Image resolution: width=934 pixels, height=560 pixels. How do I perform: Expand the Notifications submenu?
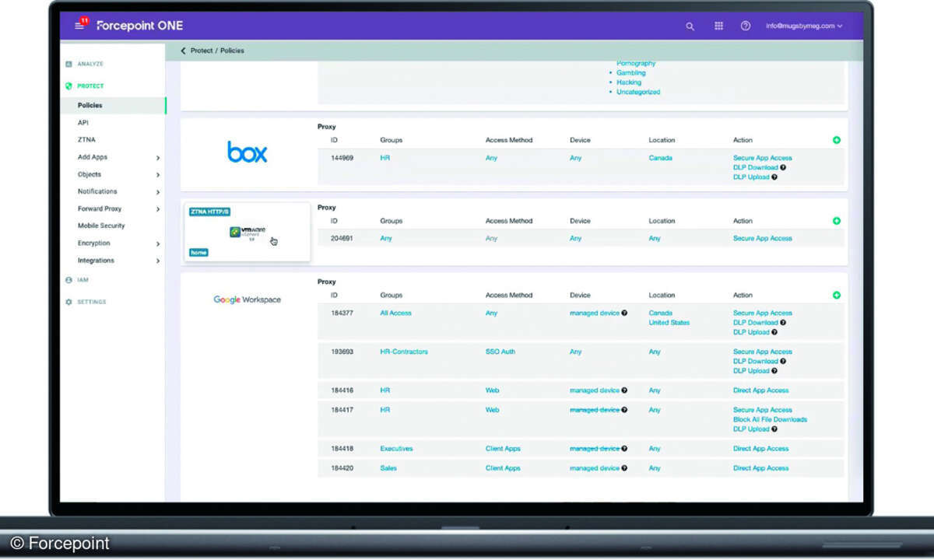(x=158, y=192)
